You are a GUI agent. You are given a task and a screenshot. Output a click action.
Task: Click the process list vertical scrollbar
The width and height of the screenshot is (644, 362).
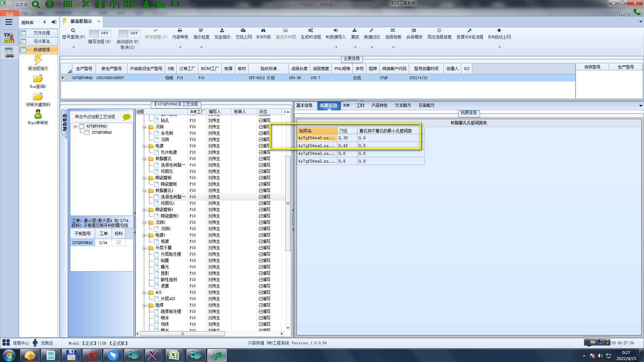click(x=288, y=203)
